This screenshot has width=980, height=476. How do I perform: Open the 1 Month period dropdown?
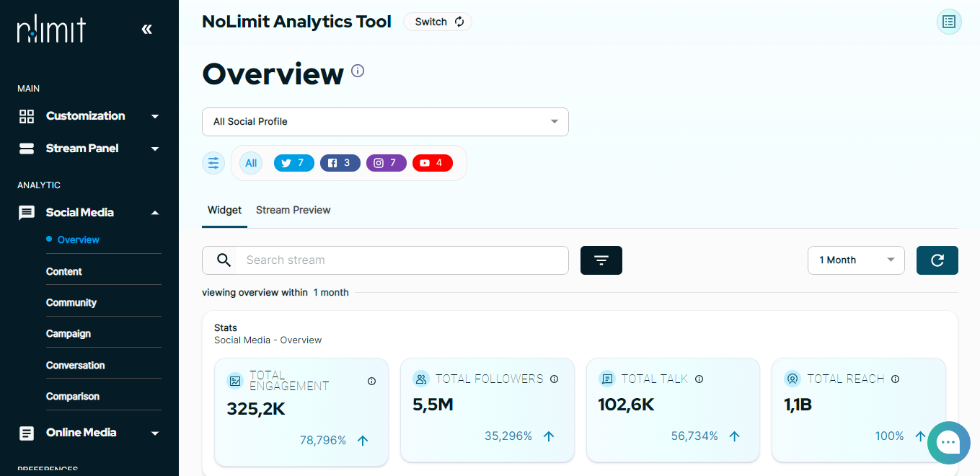click(x=856, y=260)
